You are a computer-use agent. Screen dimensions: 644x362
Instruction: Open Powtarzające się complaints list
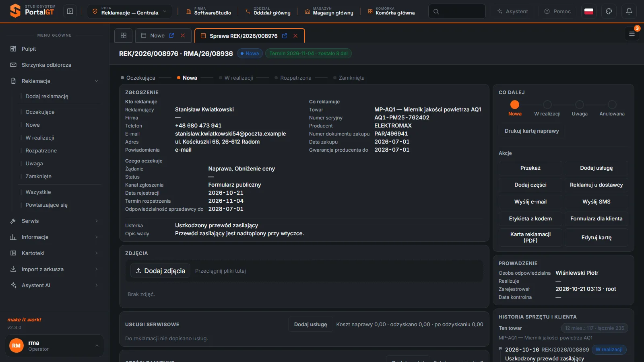46,205
